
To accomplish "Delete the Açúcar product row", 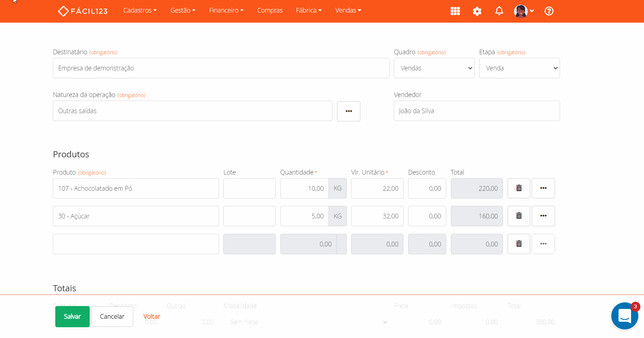I will click(519, 216).
